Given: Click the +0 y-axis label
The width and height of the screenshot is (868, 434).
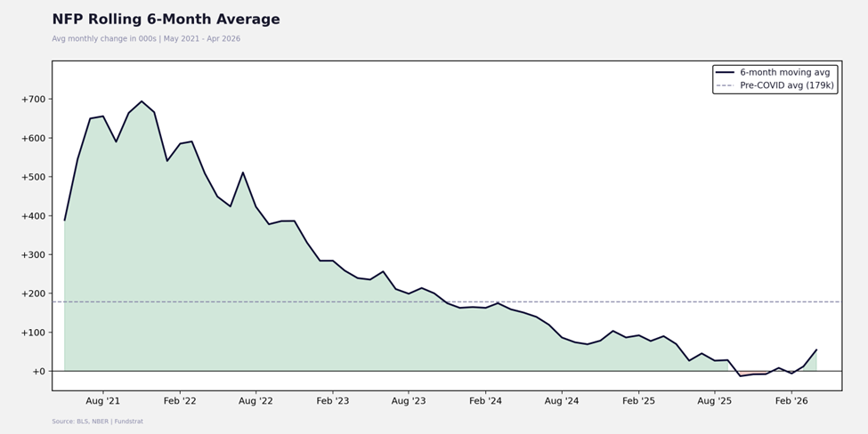Looking at the screenshot, I should click(x=38, y=372).
